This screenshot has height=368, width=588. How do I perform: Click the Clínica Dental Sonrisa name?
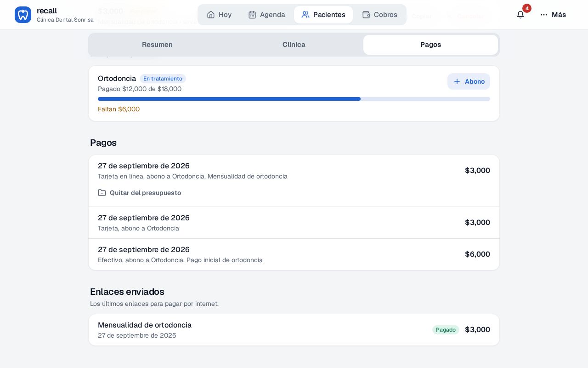65,20
